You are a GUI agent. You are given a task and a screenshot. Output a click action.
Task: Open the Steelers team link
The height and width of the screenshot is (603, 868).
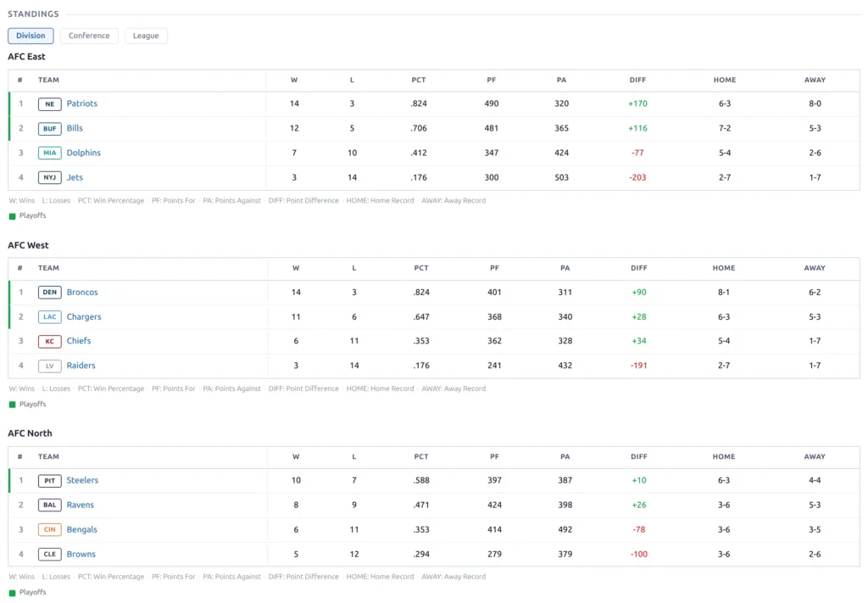coord(82,480)
